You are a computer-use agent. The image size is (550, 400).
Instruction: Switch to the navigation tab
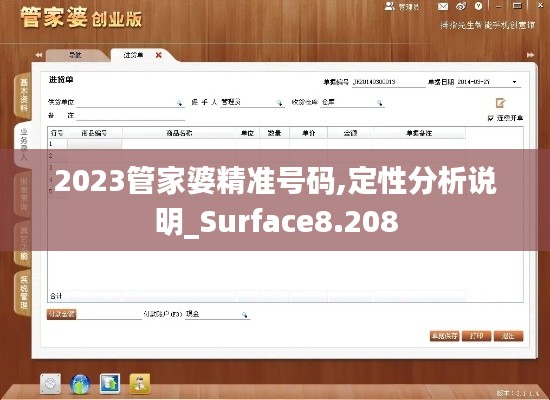pyautogui.click(x=75, y=55)
